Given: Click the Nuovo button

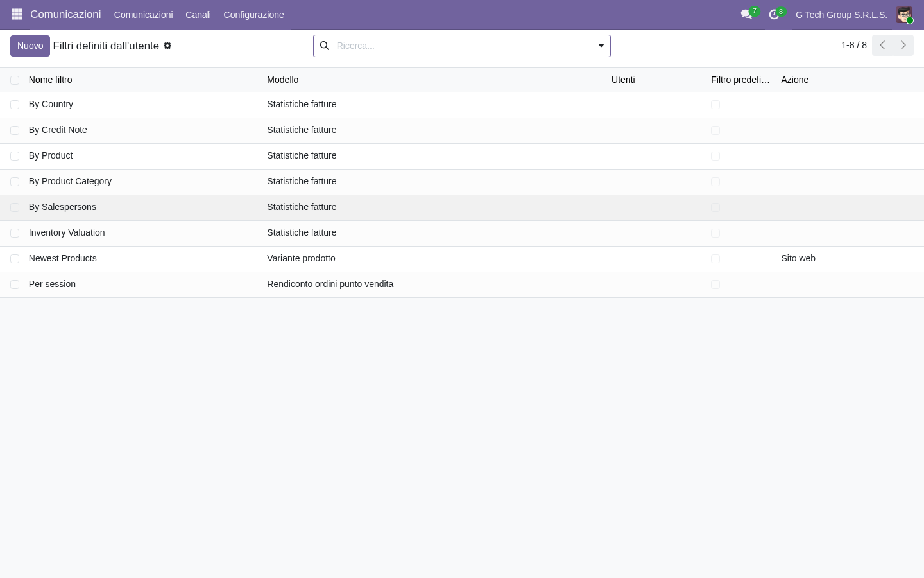Looking at the screenshot, I should 30,46.
